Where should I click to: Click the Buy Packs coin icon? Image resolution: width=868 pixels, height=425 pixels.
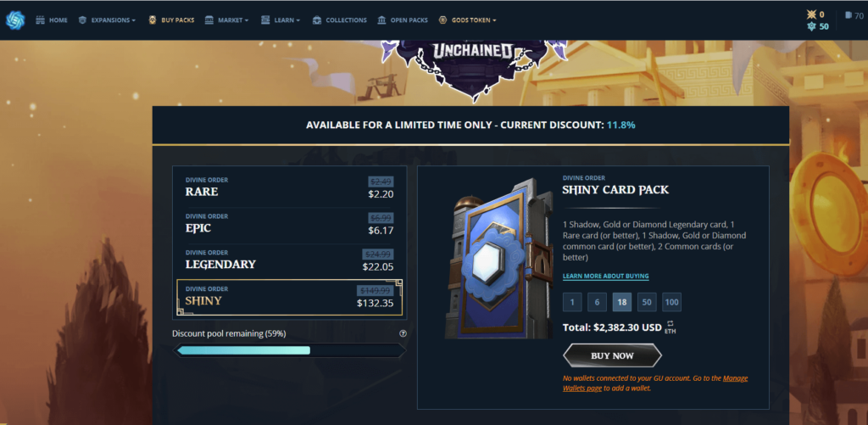153,20
